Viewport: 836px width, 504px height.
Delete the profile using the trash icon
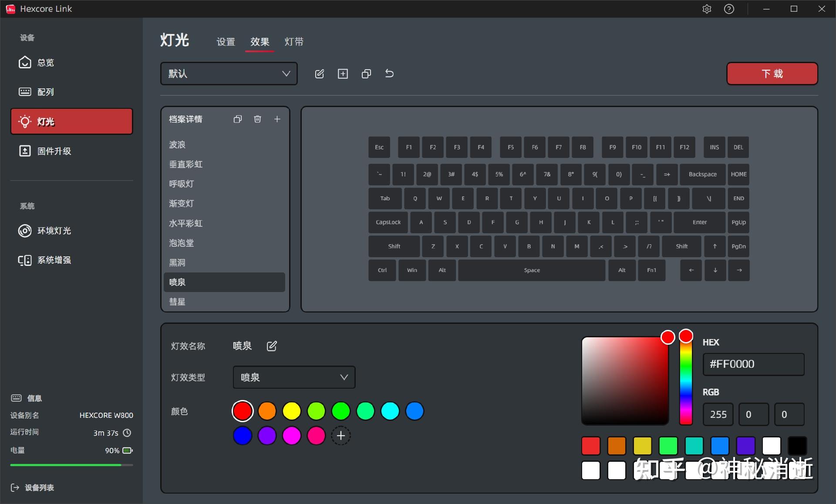click(x=257, y=119)
